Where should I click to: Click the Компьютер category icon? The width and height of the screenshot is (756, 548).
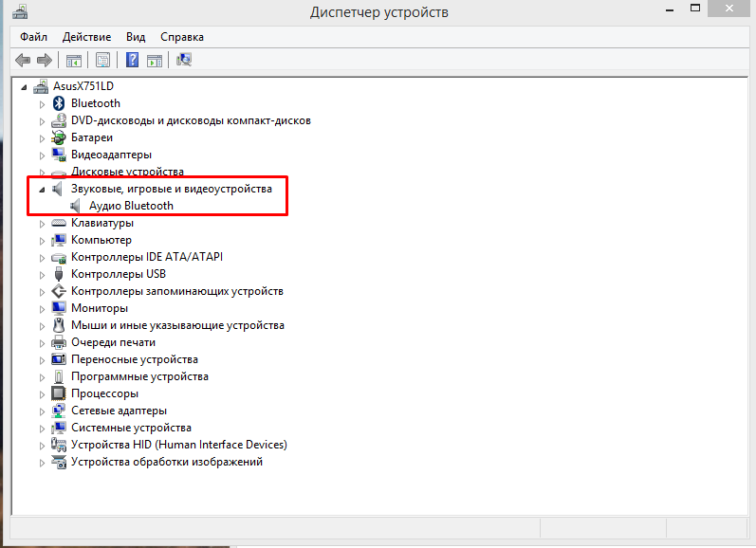[59, 240]
